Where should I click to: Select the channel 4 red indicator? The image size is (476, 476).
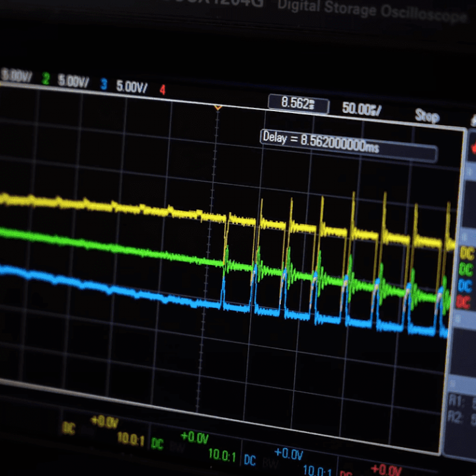coord(162,89)
